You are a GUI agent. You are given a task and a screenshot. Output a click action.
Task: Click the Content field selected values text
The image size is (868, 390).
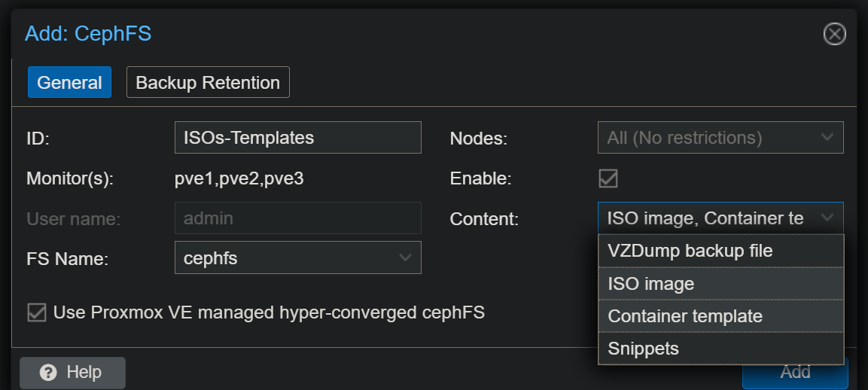pos(705,218)
